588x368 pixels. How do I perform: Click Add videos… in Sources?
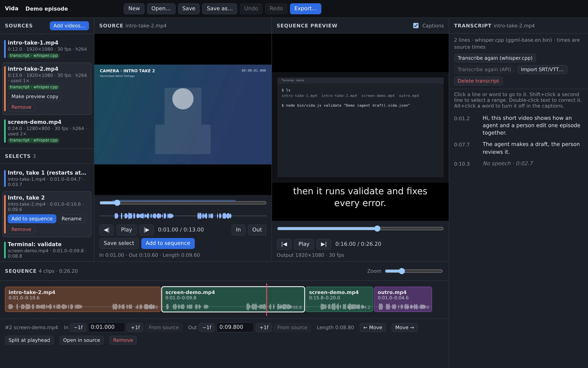tap(69, 26)
